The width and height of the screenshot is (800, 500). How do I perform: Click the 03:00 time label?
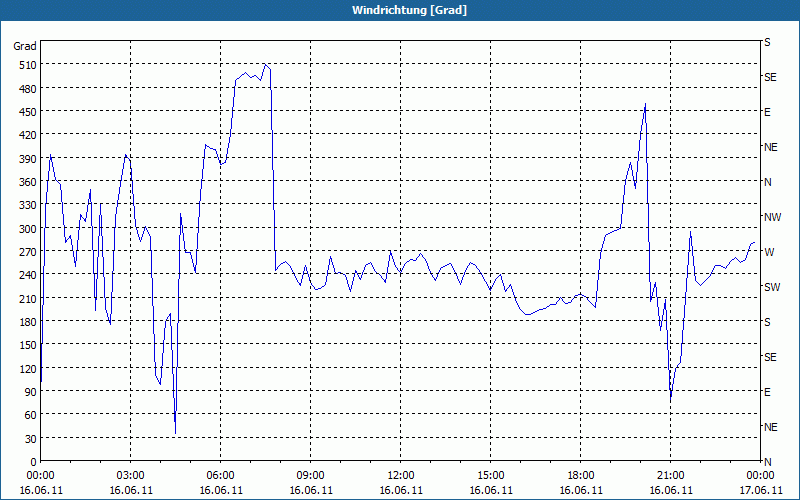(131, 476)
